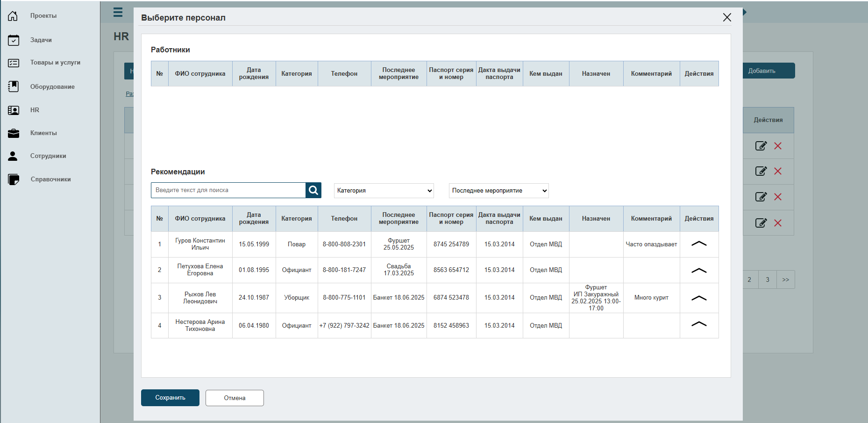Click the search text field in Рекомендации
This screenshot has width=868, height=423.
228,190
